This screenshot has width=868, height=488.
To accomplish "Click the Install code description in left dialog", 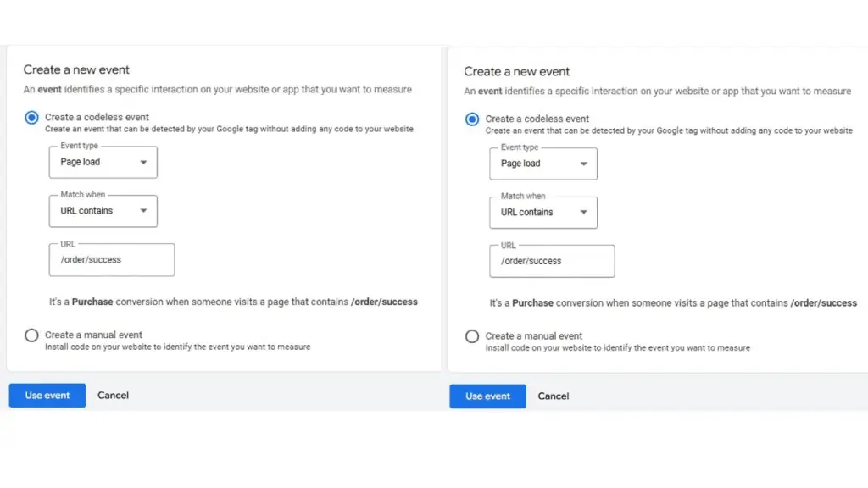I will pyautogui.click(x=177, y=347).
